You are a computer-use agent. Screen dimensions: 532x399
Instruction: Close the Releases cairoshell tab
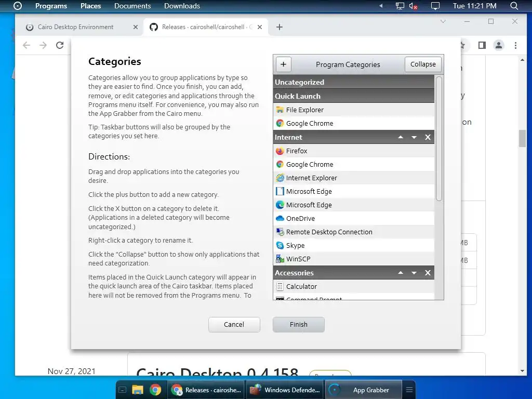(260, 27)
